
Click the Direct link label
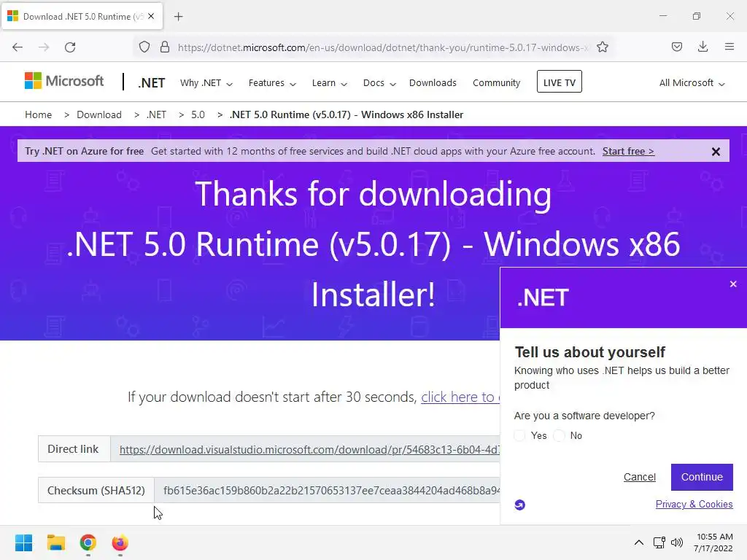point(73,449)
